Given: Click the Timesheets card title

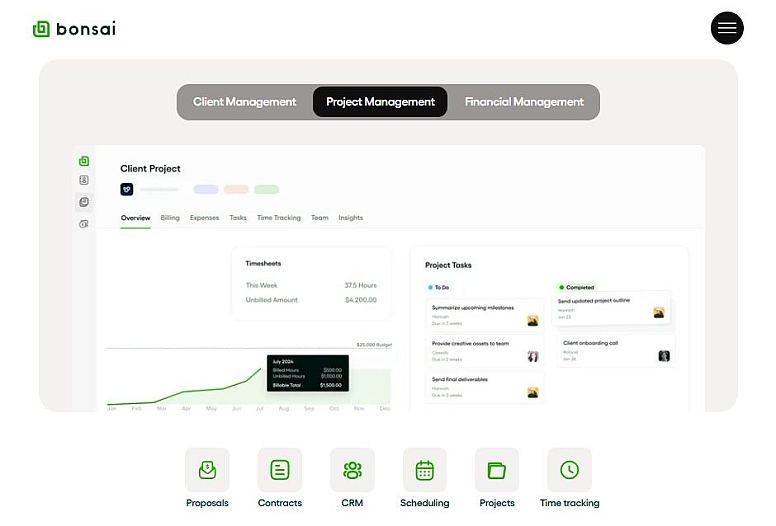Looking at the screenshot, I should tap(263, 263).
